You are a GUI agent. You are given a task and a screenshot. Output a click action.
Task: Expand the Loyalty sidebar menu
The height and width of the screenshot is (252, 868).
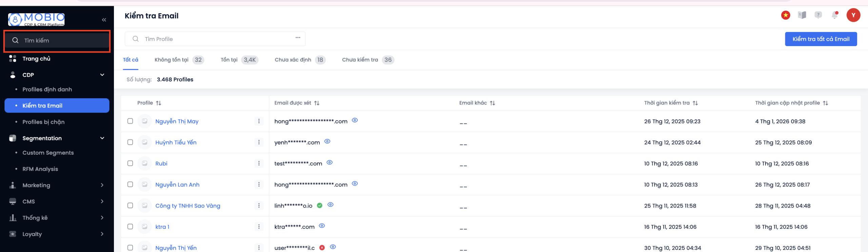point(102,234)
